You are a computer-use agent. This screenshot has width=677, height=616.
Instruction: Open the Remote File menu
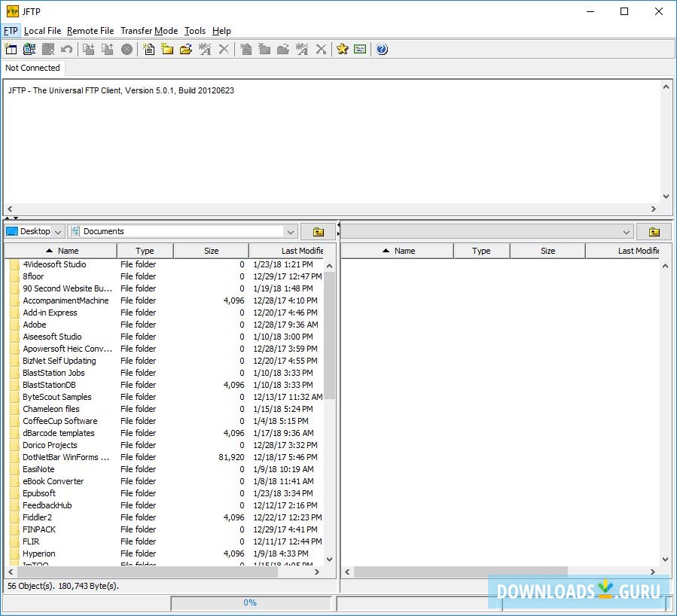[90, 31]
